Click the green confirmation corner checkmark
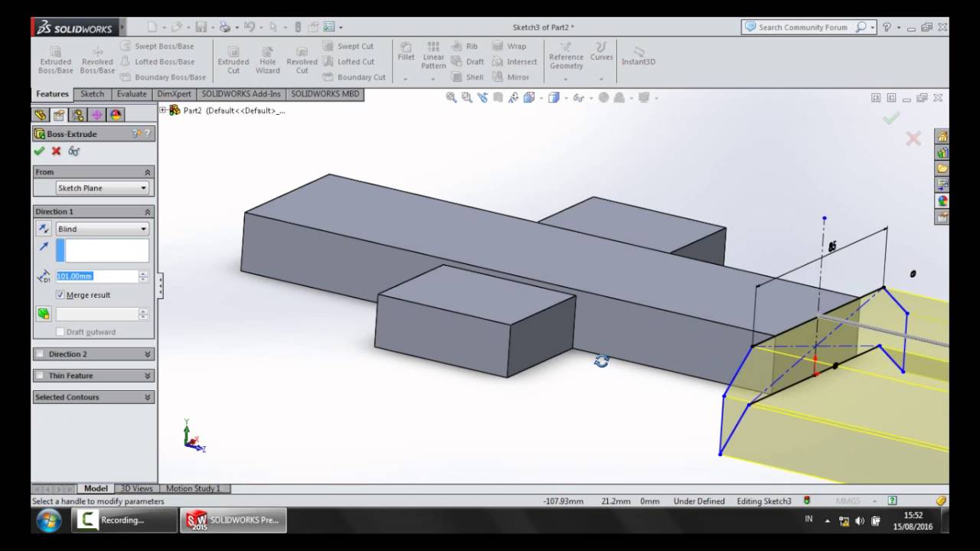 point(890,118)
